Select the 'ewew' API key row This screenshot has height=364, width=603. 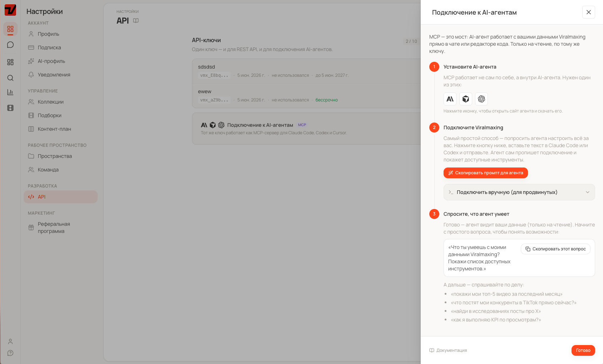[306, 96]
